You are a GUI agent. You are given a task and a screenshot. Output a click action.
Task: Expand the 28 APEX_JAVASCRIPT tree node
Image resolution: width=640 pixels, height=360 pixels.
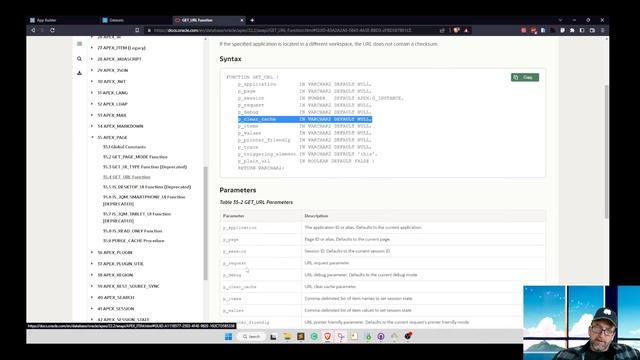[x=92, y=59]
